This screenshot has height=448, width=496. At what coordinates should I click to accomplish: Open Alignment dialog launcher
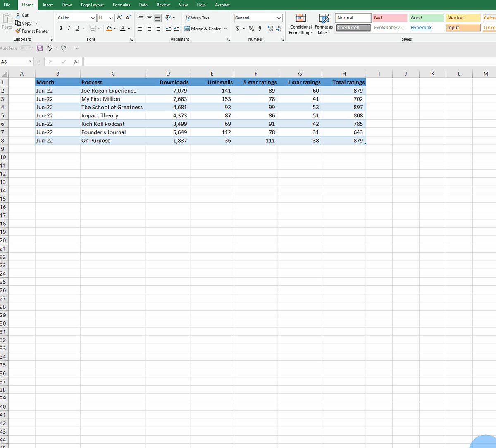point(229,39)
